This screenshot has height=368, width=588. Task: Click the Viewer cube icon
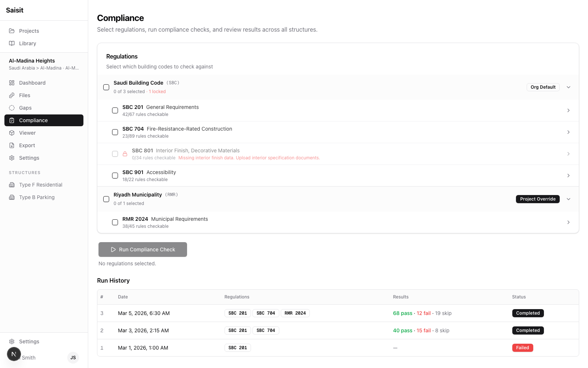(x=12, y=133)
